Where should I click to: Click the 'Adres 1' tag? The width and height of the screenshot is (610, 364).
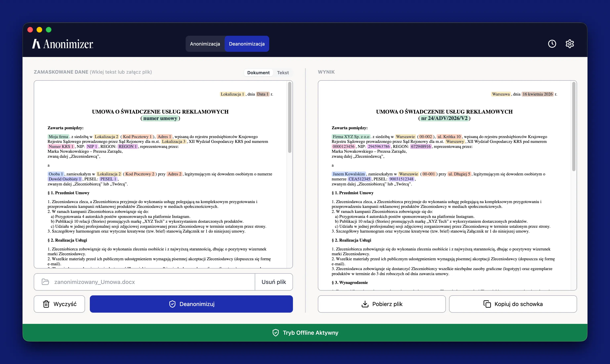[x=164, y=137]
